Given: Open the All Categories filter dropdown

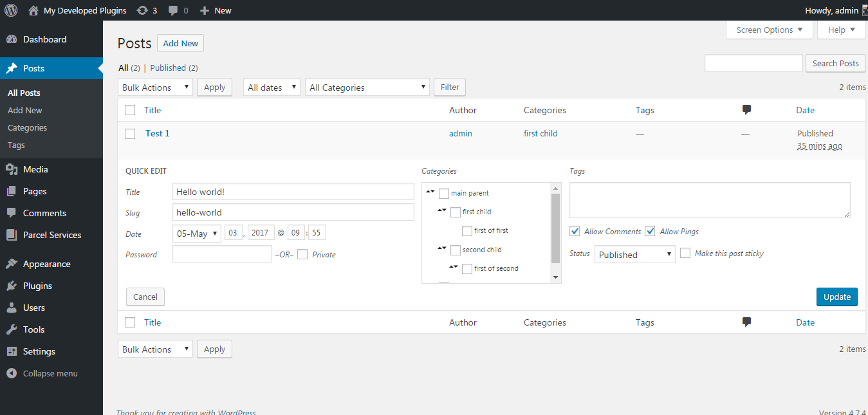Looking at the screenshot, I should click(367, 88).
